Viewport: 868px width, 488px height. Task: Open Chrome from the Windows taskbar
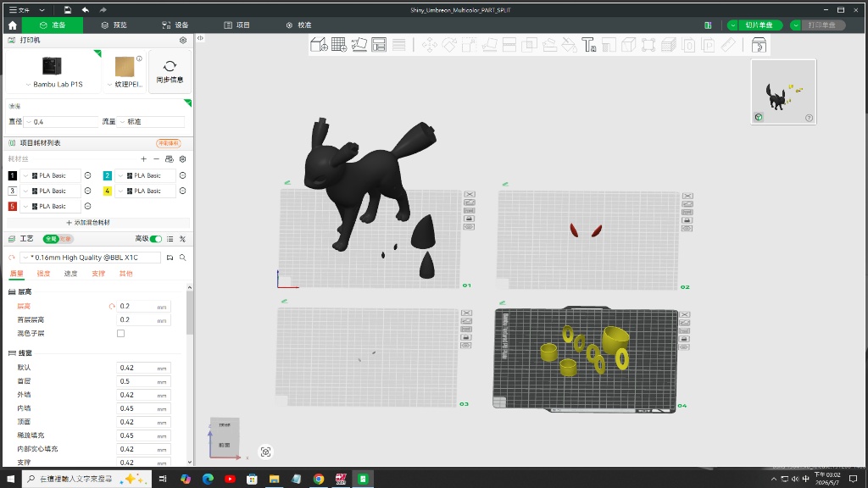point(319,479)
